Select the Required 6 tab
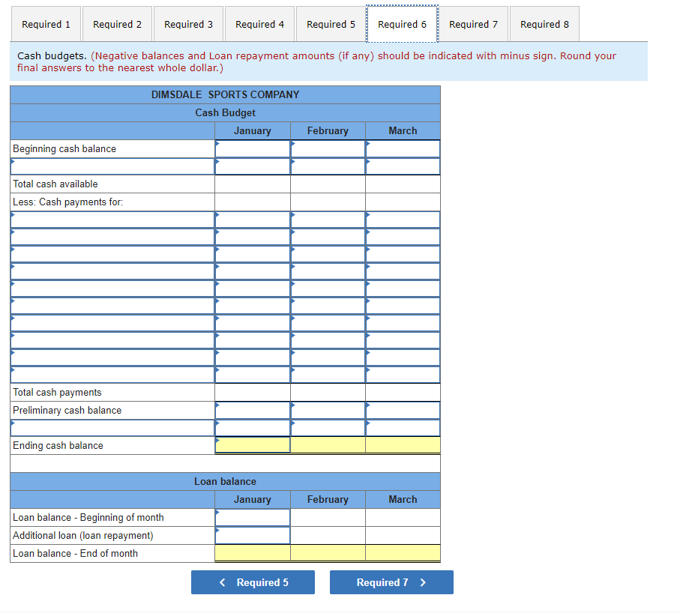 (x=402, y=24)
